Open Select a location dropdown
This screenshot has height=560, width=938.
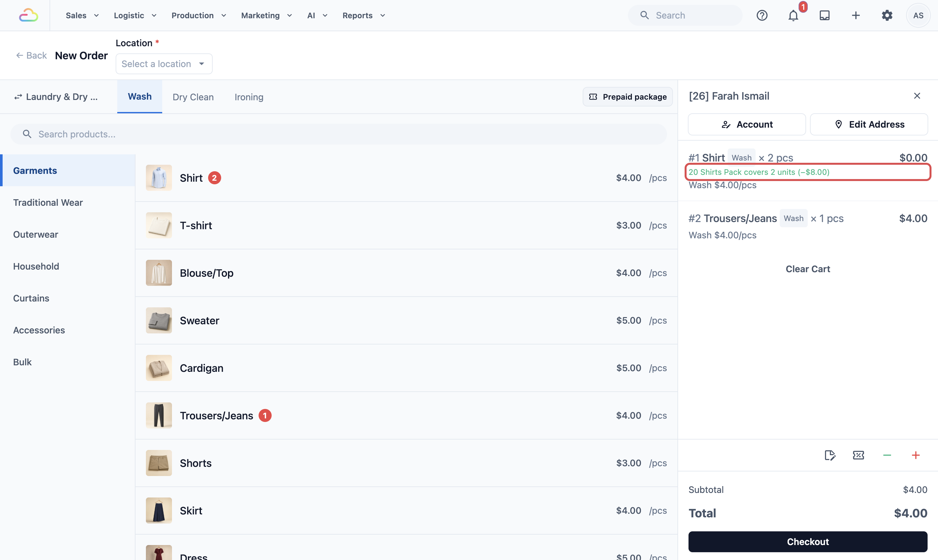164,64
